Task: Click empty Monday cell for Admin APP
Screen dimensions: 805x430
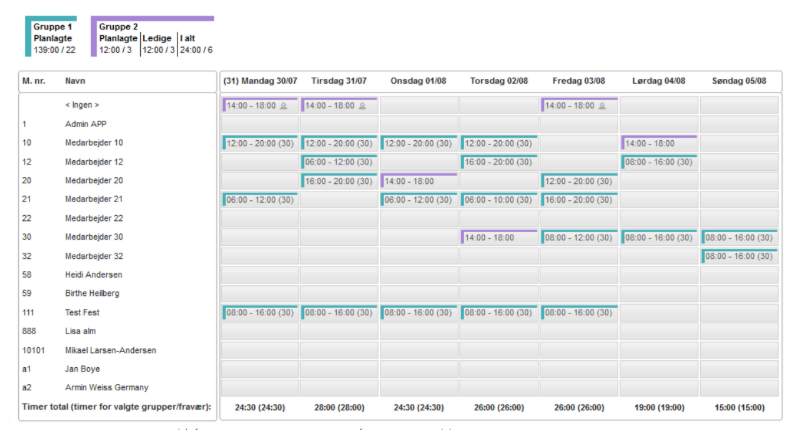Action: pyautogui.click(x=259, y=124)
